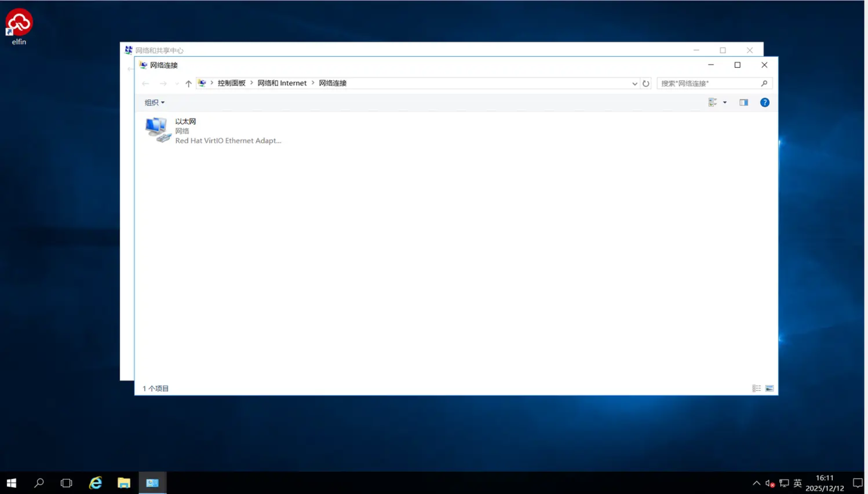The width and height of the screenshot is (868, 494).
Task: Click the 网络连接 window title icon
Action: tap(143, 65)
